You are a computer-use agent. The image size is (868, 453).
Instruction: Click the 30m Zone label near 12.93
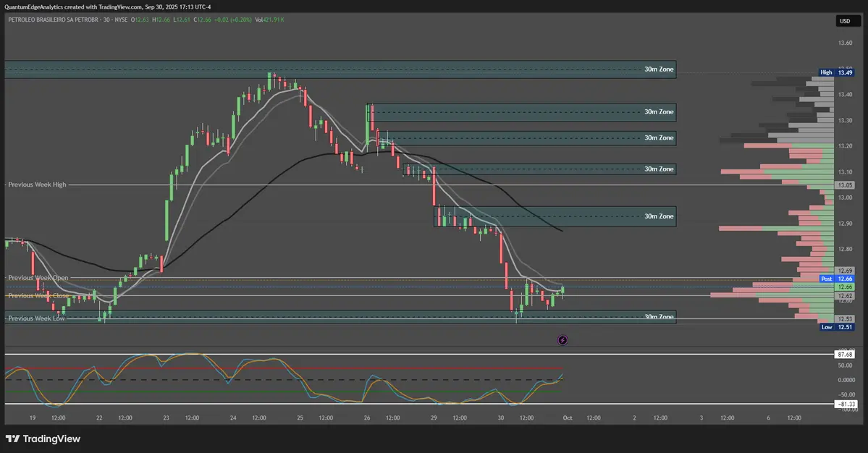click(x=659, y=216)
